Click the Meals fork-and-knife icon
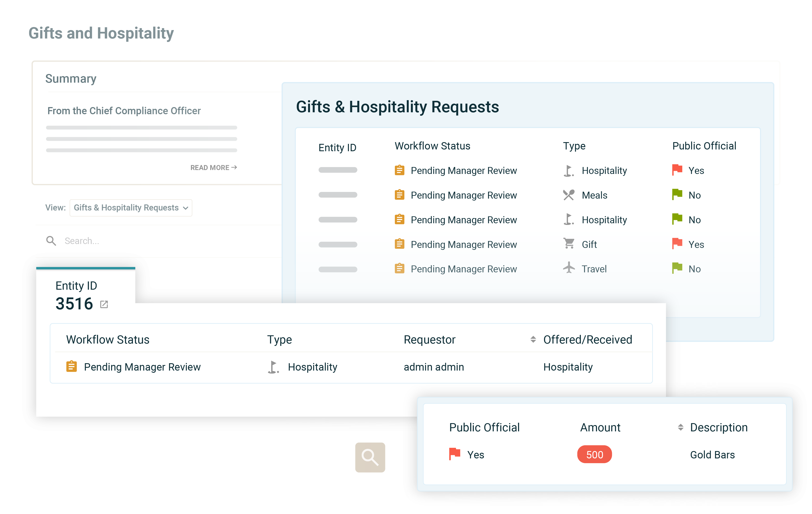Screen dimensions: 812x514 point(568,195)
